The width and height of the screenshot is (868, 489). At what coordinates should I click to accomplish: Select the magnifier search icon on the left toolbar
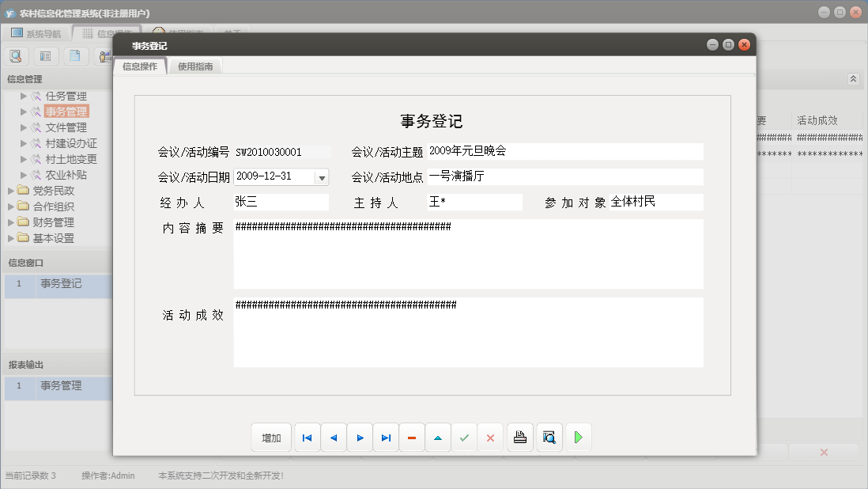click(16, 56)
